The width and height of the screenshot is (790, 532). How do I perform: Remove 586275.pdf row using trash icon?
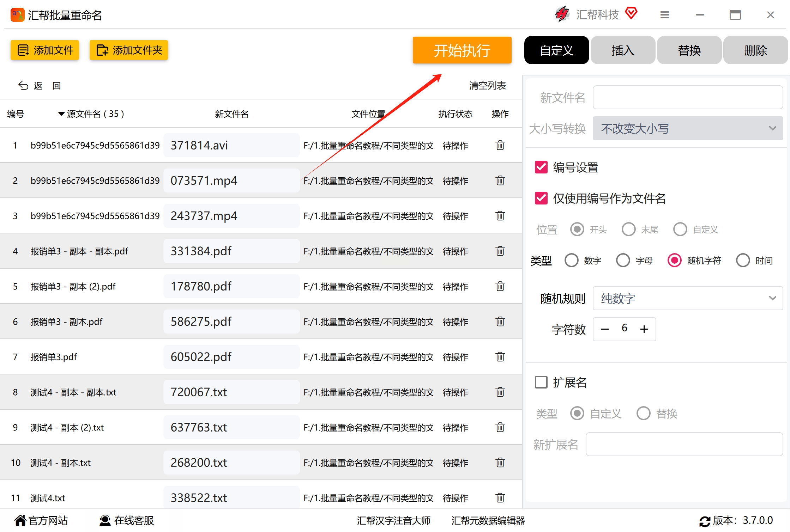pyautogui.click(x=500, y=322)
